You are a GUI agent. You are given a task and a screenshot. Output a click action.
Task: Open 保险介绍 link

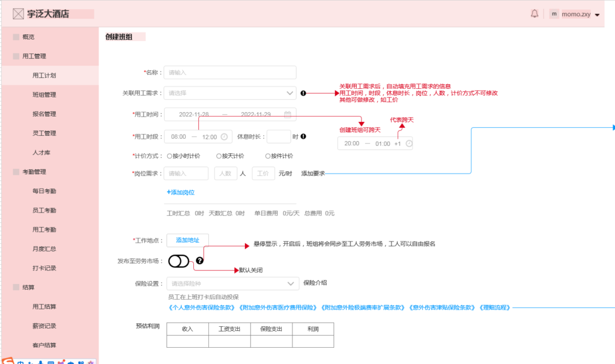click(315, 283)
